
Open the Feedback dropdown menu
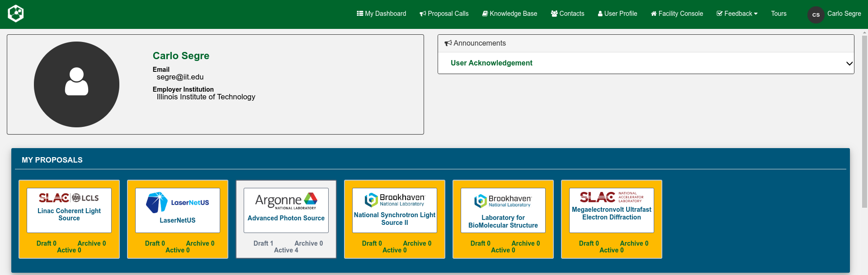[737, 14]
